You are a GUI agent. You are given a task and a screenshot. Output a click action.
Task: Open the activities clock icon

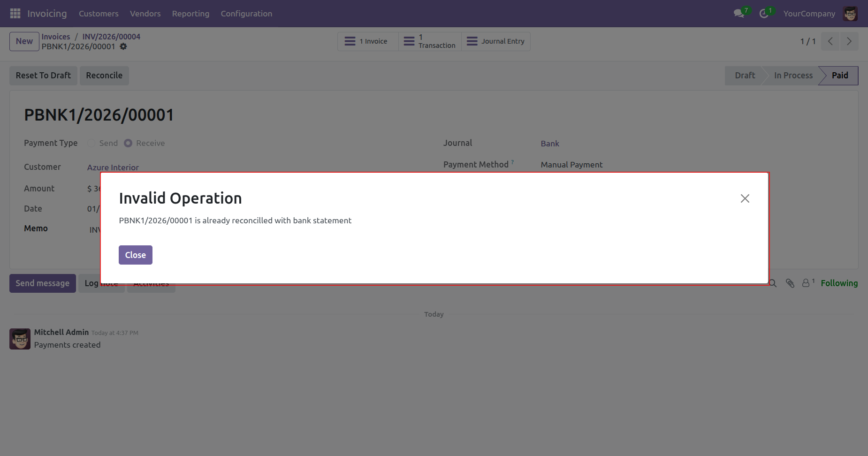[764, 14]
